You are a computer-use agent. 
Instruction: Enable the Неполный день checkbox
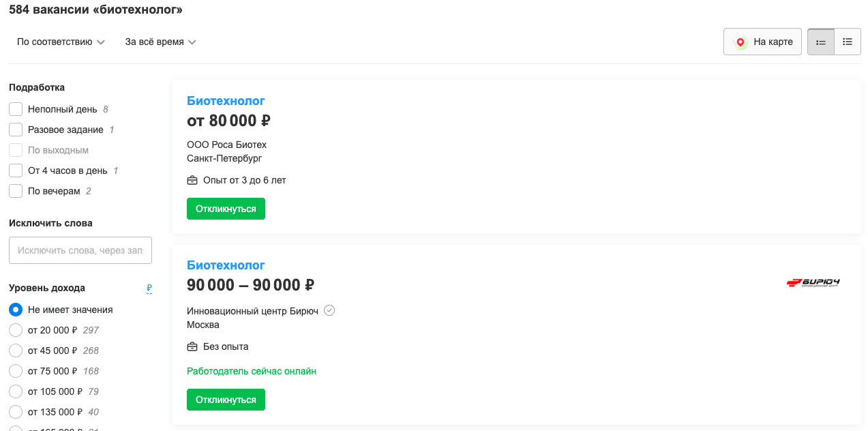tap(16, 109)
